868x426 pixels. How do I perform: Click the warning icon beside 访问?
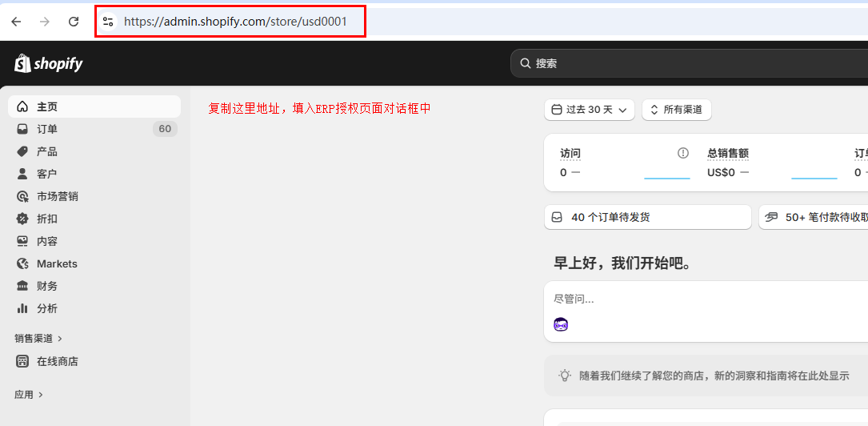[683, 153]
